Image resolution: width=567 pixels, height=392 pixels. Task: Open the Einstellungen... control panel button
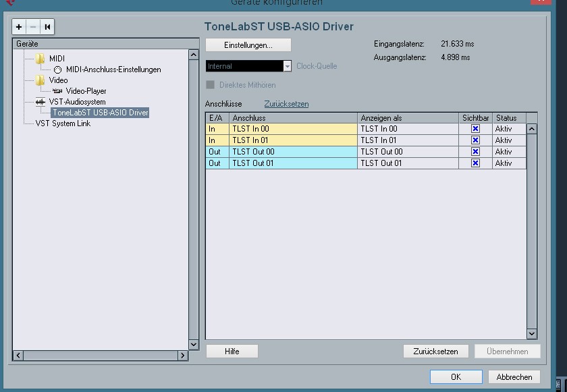[x=248, y=45]
